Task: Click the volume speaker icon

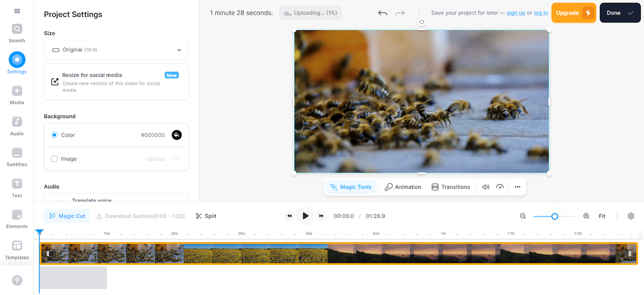Action: (x=486, y=187)
